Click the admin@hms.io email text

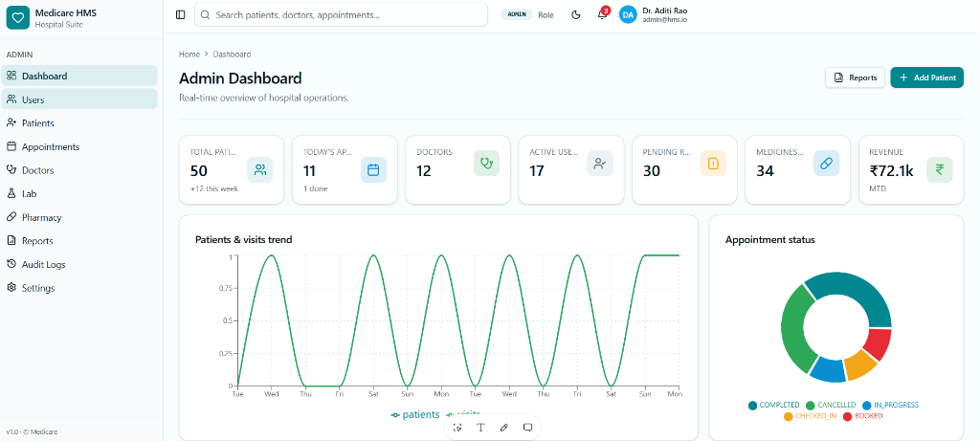[665, 20]
